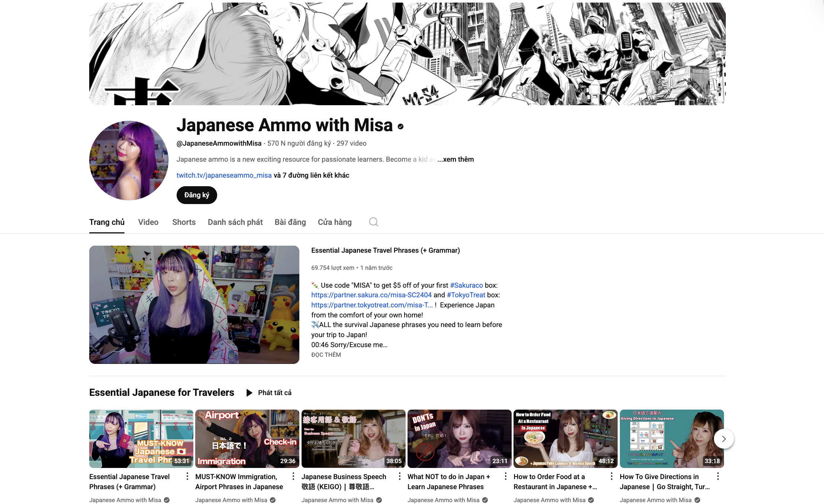
Task: Click play icon beside Phát tất cả
Action: [250, 393]
